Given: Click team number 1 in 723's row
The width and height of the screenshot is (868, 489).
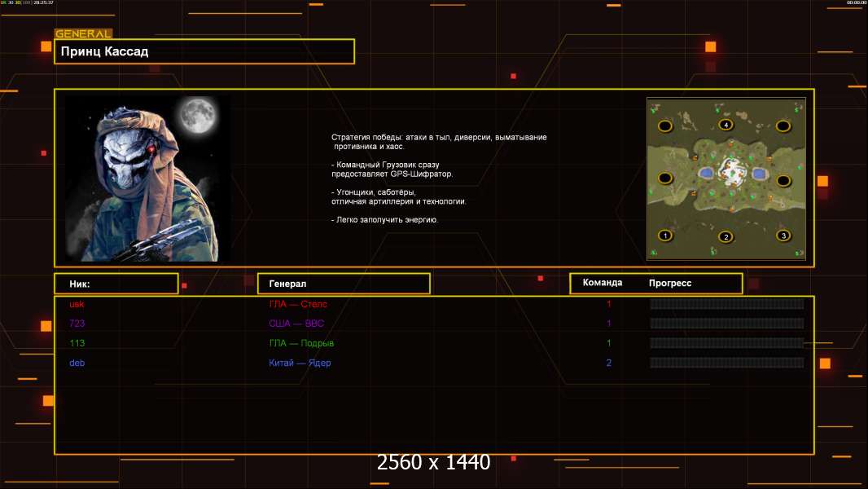Looking at the screenshot, I should [609, 324].
